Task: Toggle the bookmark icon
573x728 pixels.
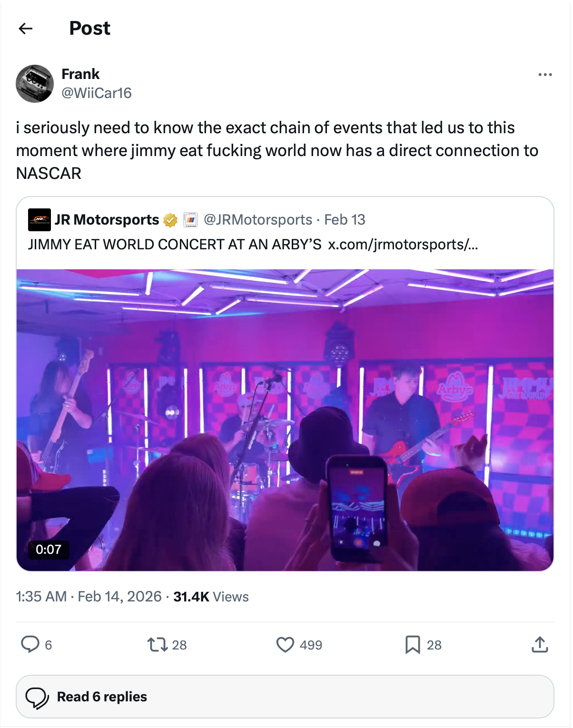Action: click(412, 645)
